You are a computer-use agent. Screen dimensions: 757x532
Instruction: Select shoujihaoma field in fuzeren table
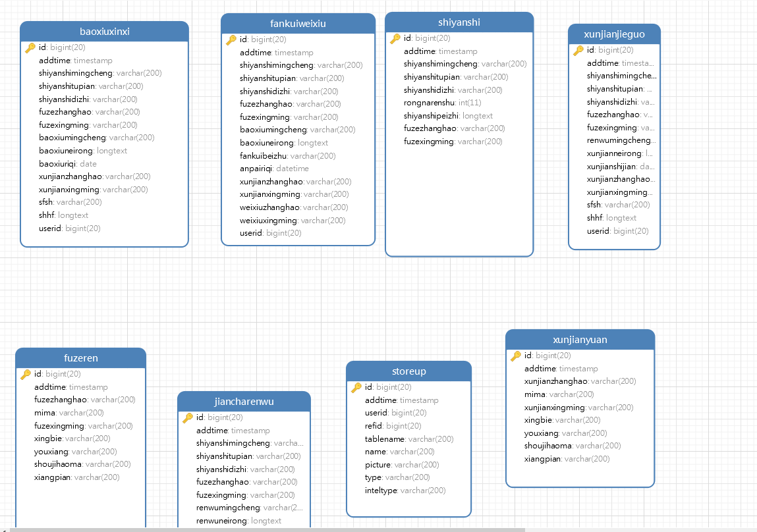(x=82, y=464)
